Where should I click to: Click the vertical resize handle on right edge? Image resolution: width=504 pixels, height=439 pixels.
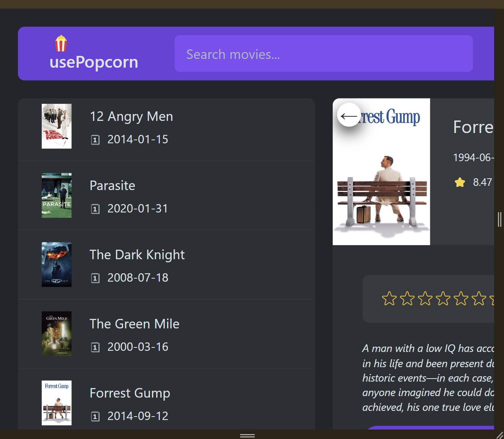[x=499, y=220]
